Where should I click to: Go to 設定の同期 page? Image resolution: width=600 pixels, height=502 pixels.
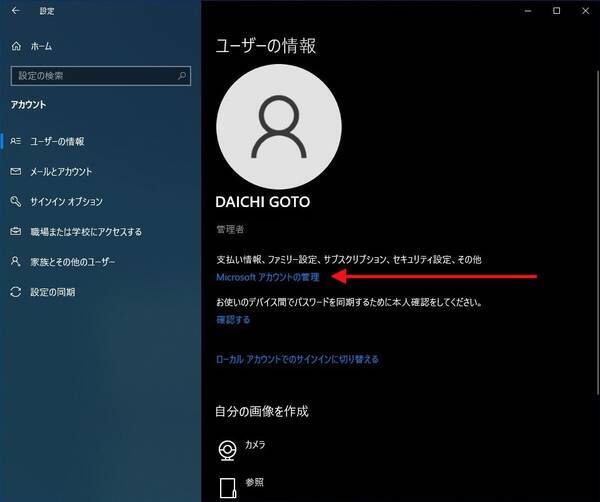pyautogui.click(x=52, y=292)
